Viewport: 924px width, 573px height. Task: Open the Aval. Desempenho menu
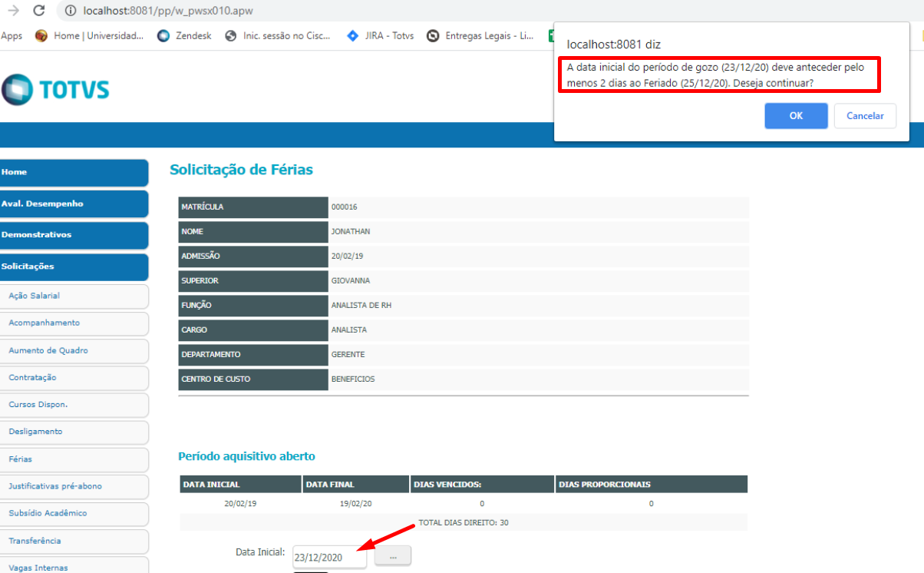tap(74, 204)
